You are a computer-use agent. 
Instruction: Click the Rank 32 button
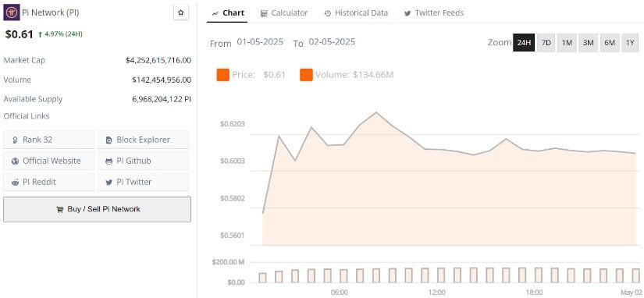point(49,140)
